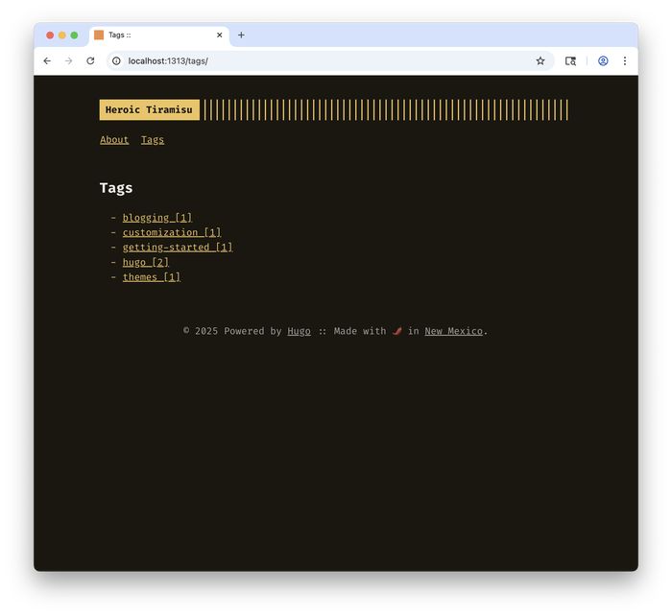Open the getting-started [1] tag
The width and height of the screenshot is (672, 616).
178,248
